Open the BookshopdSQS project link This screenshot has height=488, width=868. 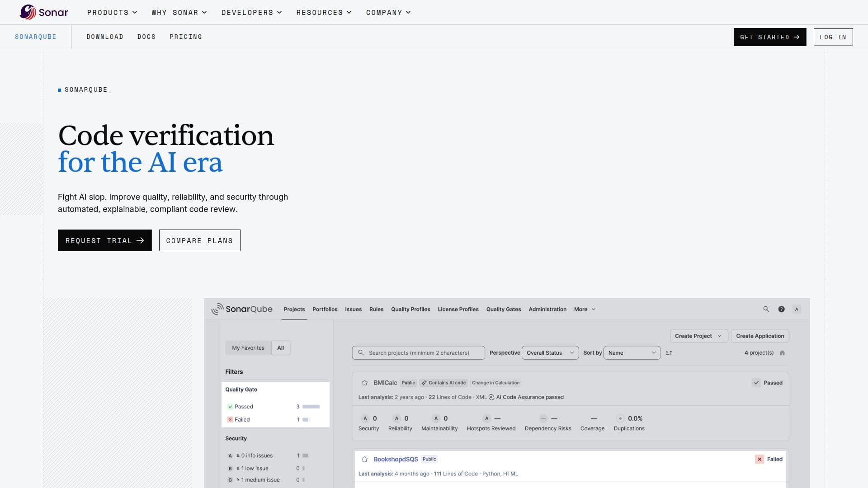tap(396, 459)
